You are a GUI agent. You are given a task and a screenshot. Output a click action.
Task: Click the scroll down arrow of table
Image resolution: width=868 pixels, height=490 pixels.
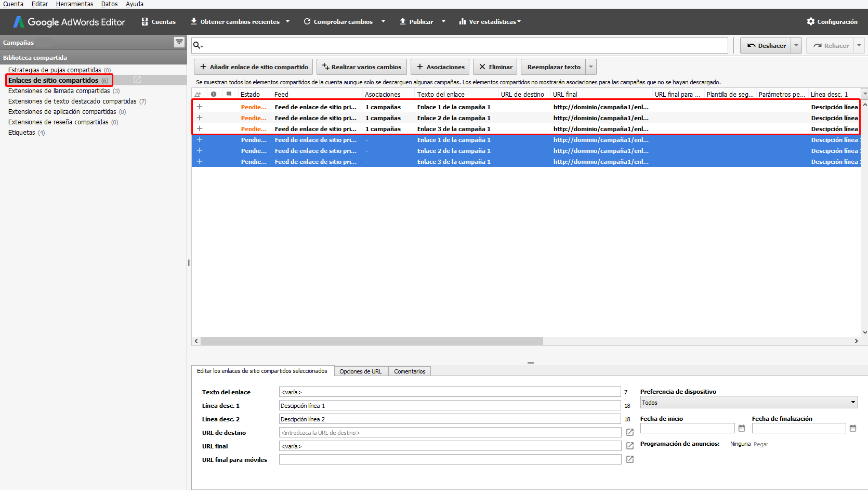[x=864, y=332]
